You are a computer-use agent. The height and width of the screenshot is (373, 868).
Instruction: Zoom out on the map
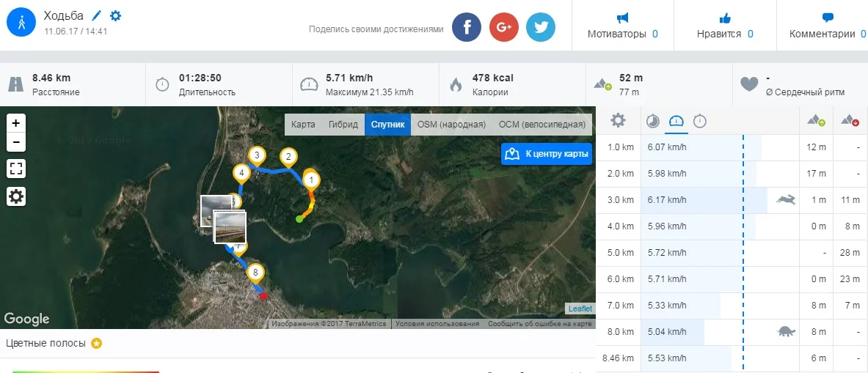pyautogui.click(x=16, y=141)
